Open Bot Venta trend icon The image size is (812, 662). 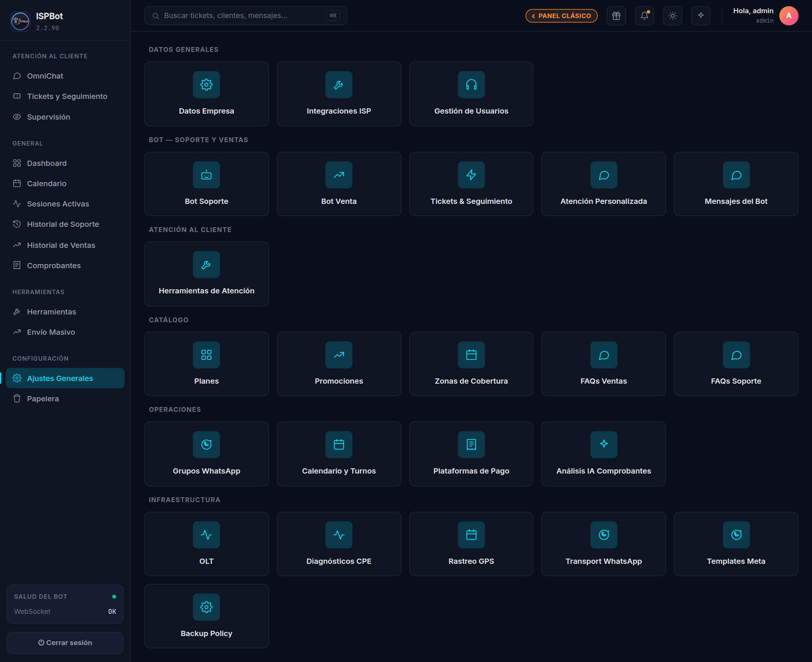(339, 175)
